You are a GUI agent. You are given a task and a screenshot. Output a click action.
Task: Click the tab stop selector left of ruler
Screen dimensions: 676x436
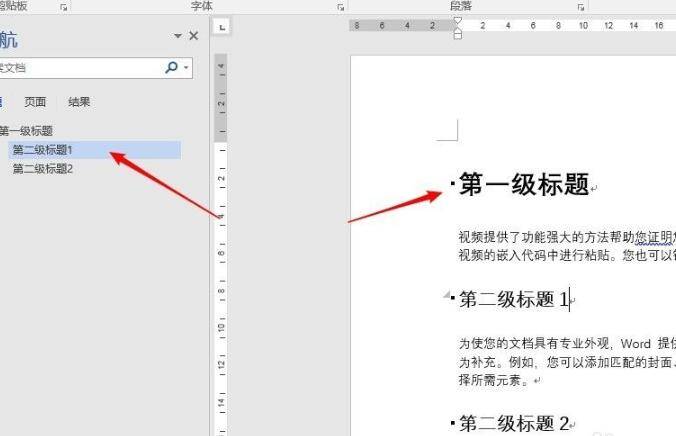tap(222, 27)
